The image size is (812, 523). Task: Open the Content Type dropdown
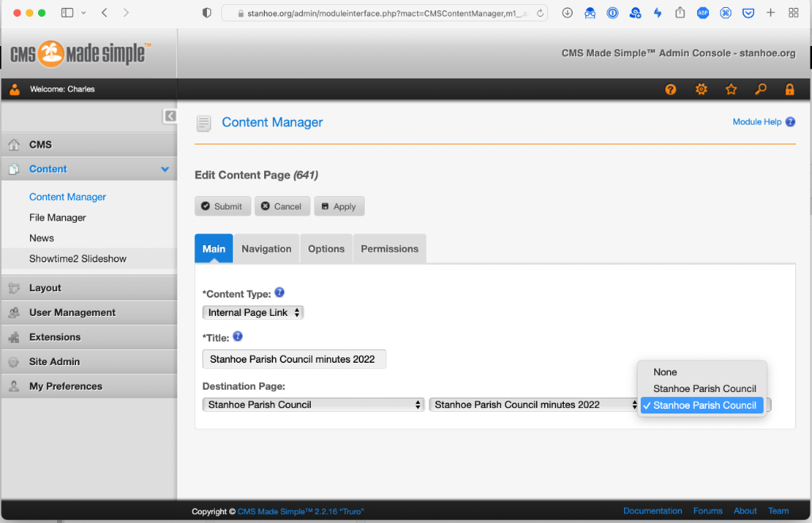click(253, 313)
